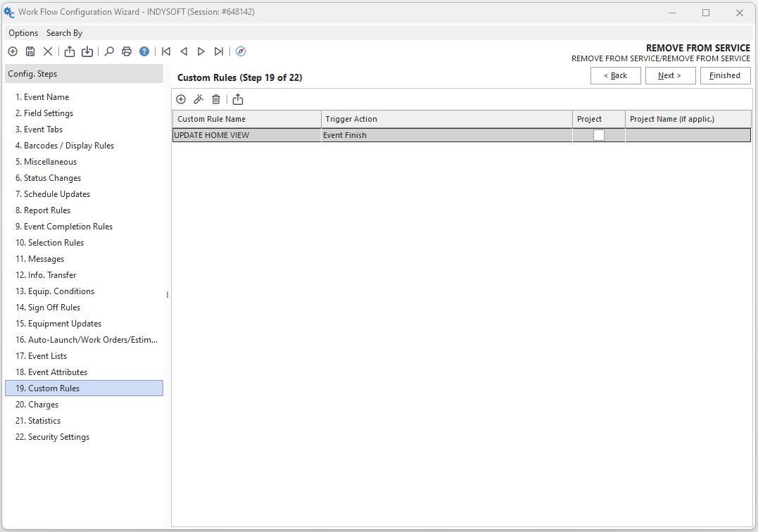758x532 pixels.
Task: Select step 18. Event Attributes
Action: (x=84, y=372)
